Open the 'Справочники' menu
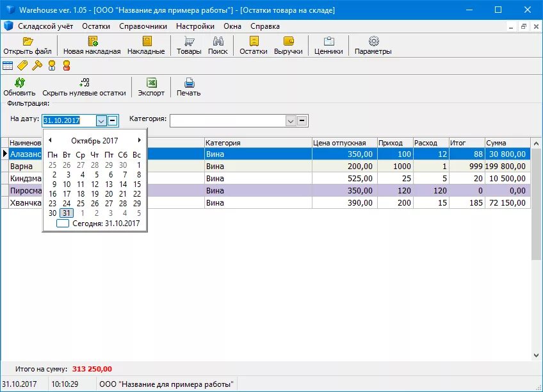Viewport: 543px width, 392px height. pos(143,26)
